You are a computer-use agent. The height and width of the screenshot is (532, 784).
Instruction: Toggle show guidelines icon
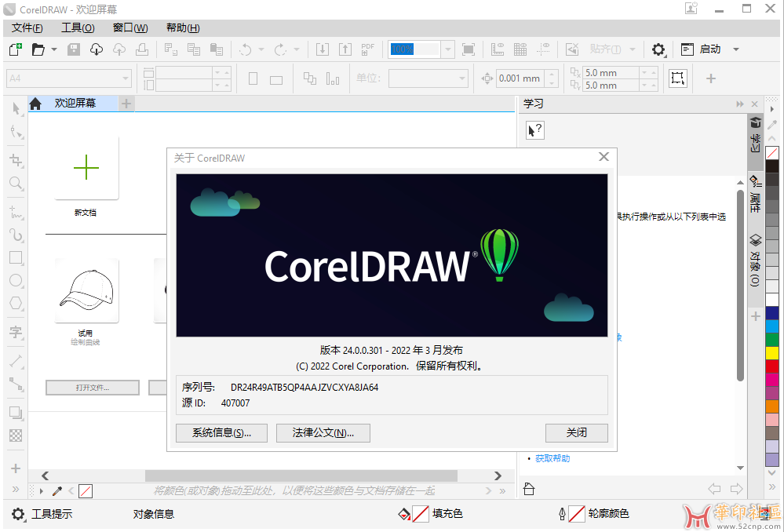tap(543, 49)
